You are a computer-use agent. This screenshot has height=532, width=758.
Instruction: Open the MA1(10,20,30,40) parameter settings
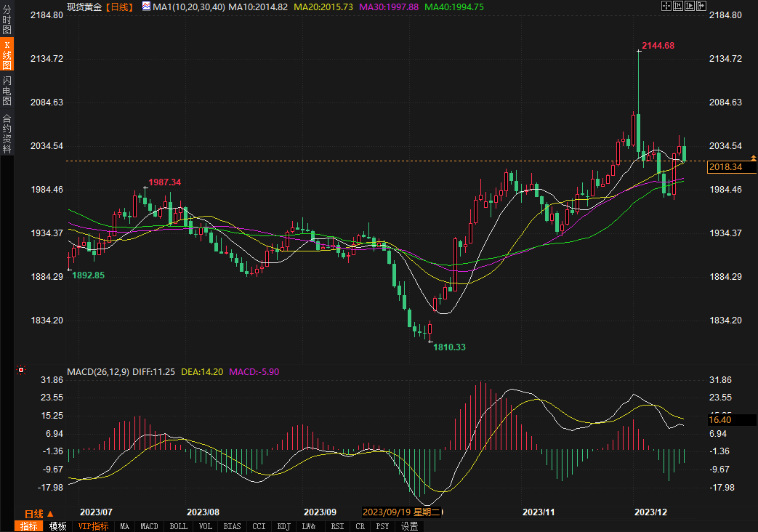click(x=189, y=7)
